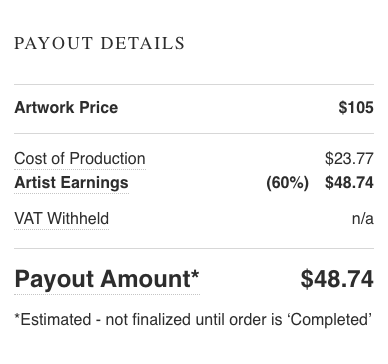Click the dotted-underlined Cost of Production label

80,159
